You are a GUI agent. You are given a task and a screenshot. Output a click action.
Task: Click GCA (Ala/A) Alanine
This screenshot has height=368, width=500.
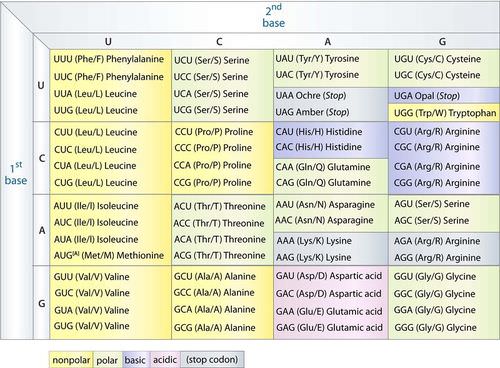(214, 309)
